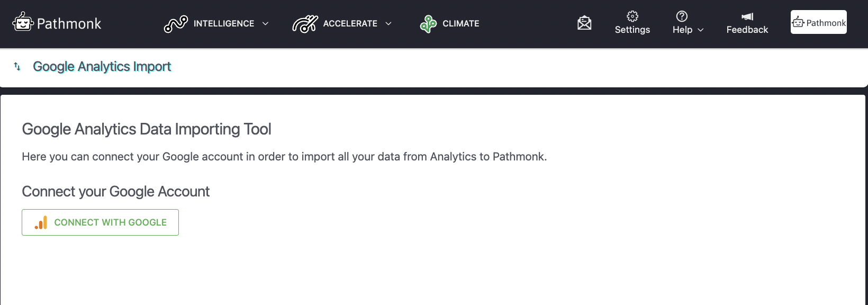
Task: Expand the Accelerate dropdown chevron
Action: (389, 24)
